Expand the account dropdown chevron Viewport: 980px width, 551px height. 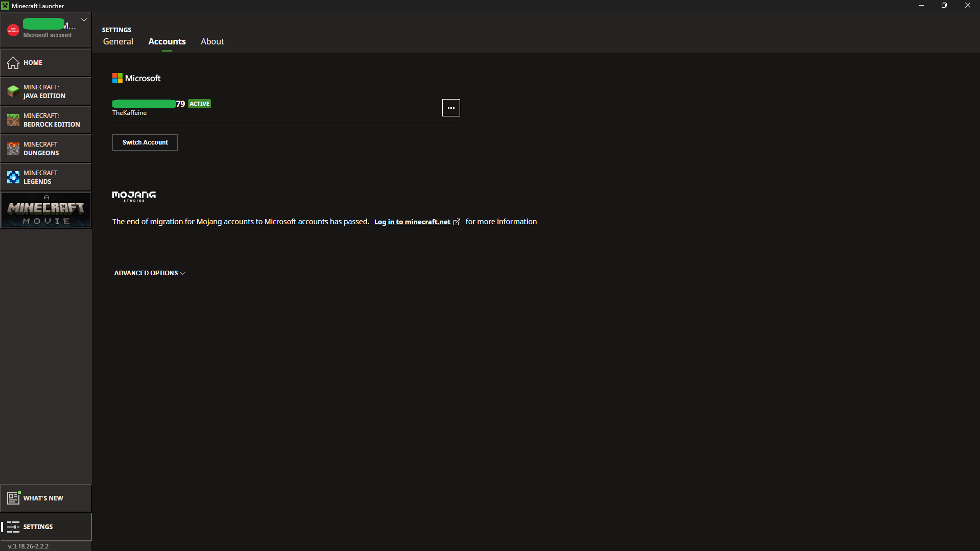[84, 20]
